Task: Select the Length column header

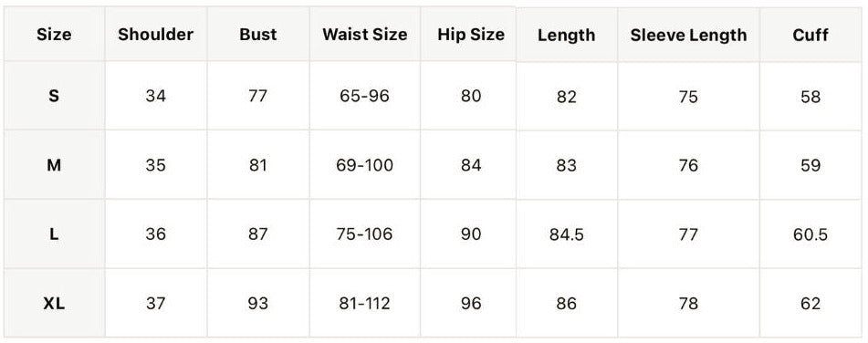Action: pos(566,36)
